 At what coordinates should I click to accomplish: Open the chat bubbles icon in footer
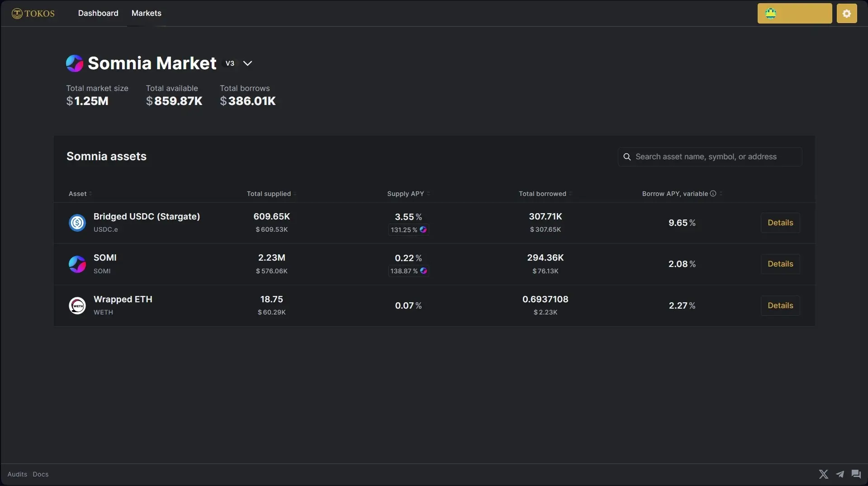point(856,474)
